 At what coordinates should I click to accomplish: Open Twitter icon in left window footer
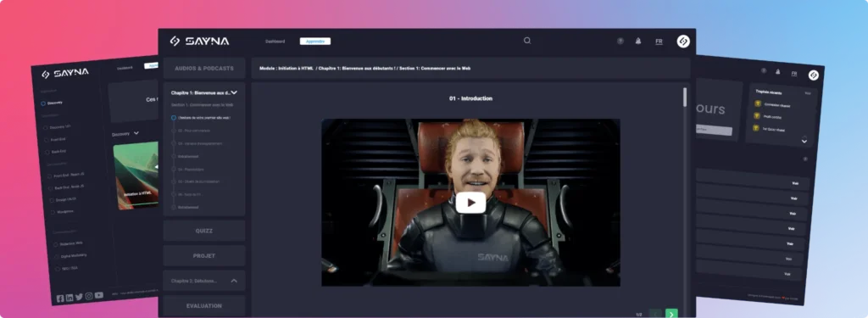click(79, 297)
